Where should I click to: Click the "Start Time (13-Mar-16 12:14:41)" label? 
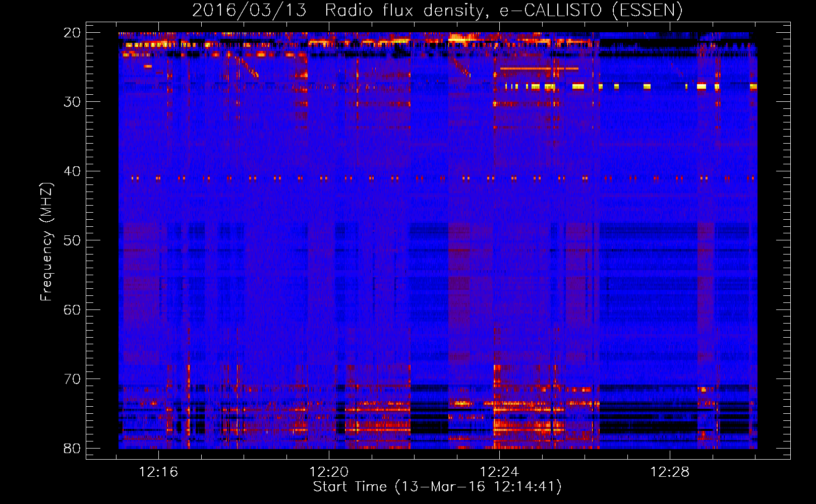pos(437,487)
